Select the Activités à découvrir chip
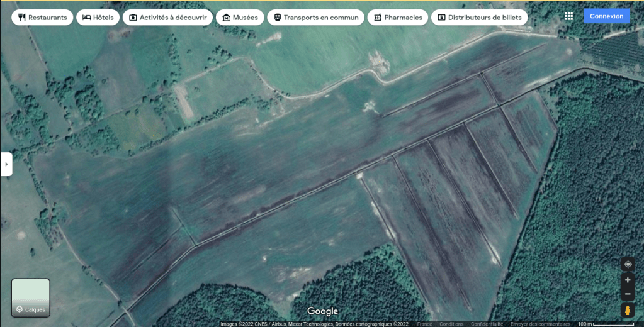 pos(167,18)
